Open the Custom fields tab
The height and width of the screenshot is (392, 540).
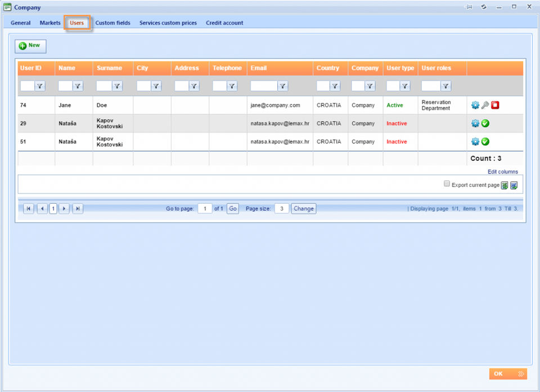[112, 22]
